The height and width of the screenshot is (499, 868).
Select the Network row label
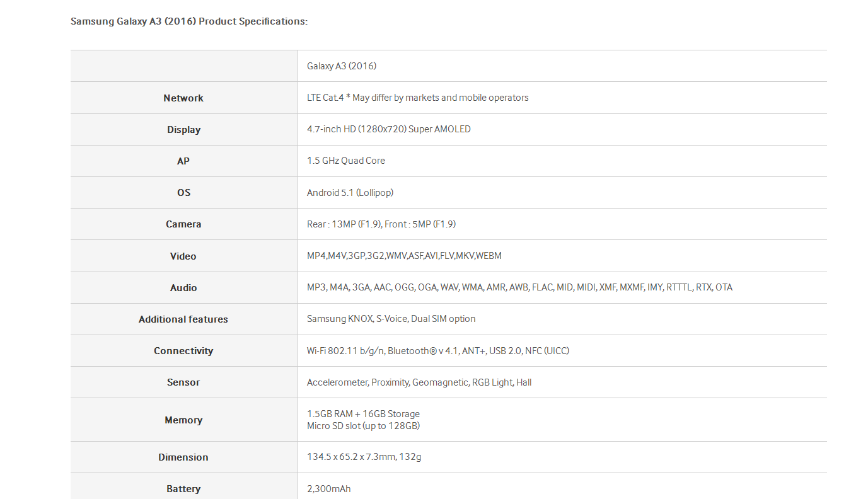[x=183, y=98]
